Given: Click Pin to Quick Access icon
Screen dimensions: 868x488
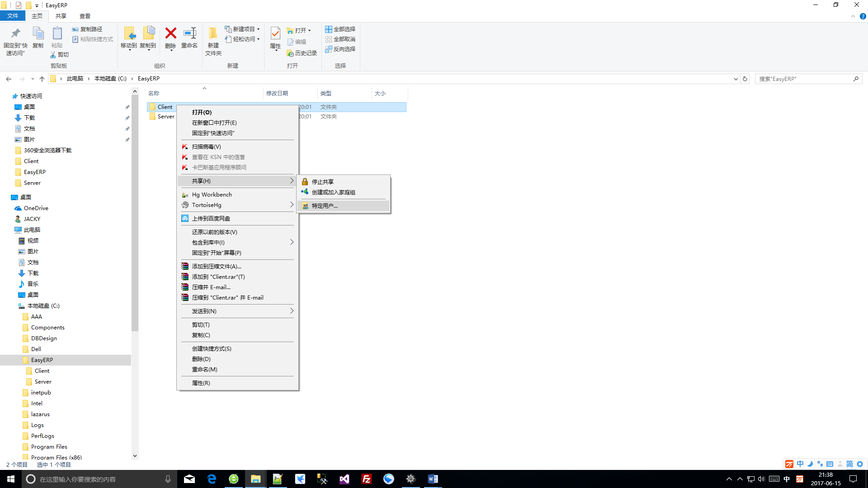Looking at the screenshot, I should pos(15,33).
